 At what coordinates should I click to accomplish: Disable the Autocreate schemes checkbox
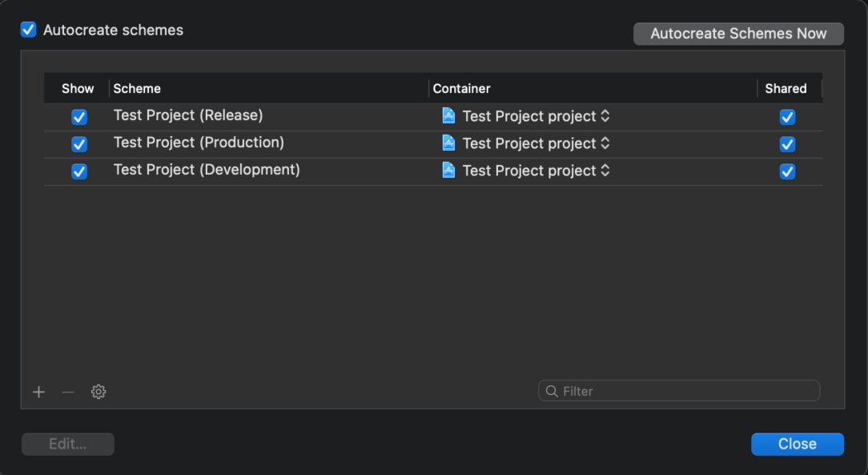click(x=28, y=29)
